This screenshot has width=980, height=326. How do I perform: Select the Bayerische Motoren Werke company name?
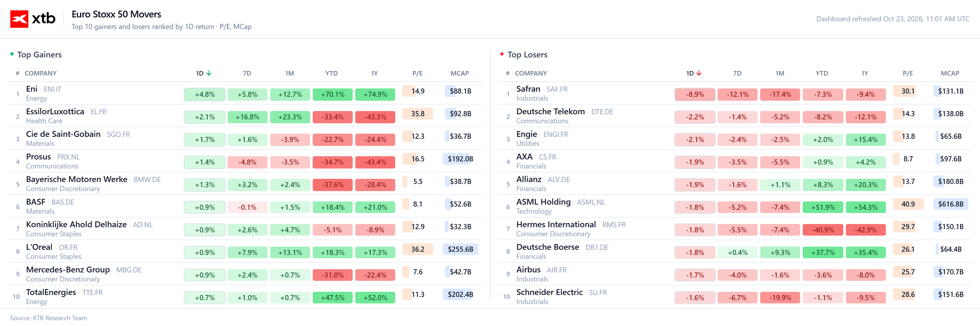[x=76, y=179]
